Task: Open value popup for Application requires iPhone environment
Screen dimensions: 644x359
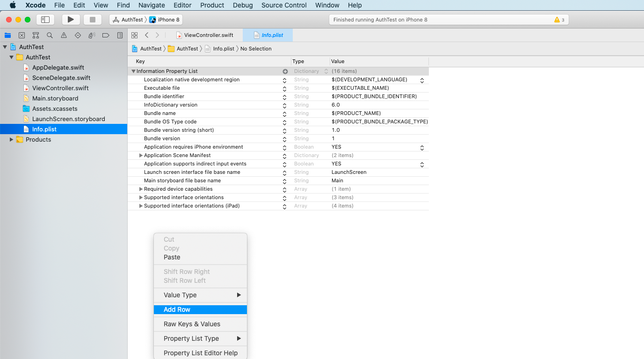Action: point(422,147)
